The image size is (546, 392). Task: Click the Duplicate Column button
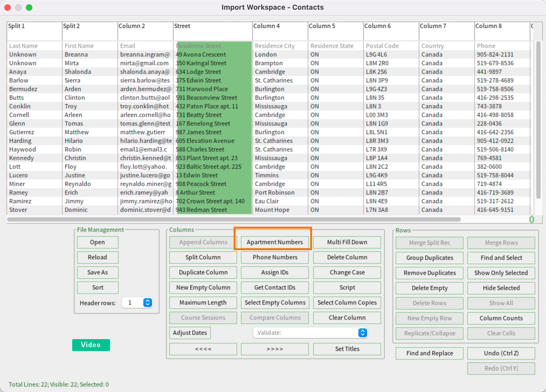tap(203, 272)
